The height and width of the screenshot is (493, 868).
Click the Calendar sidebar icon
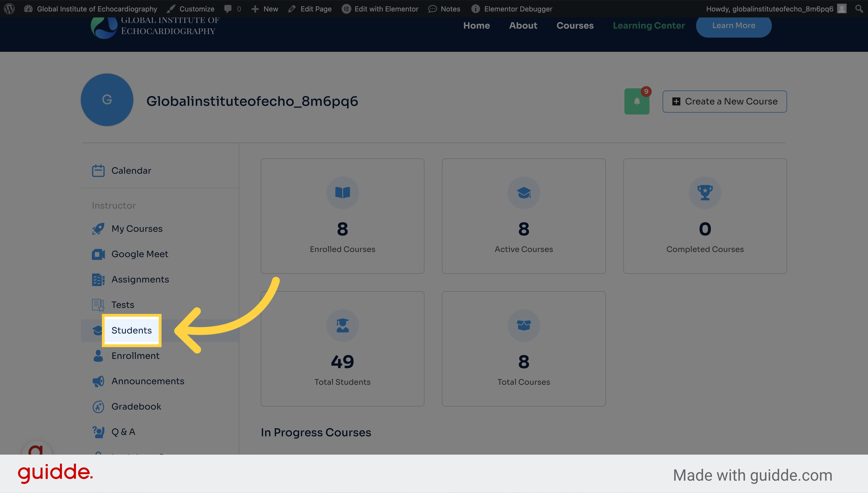coord(98,171)
